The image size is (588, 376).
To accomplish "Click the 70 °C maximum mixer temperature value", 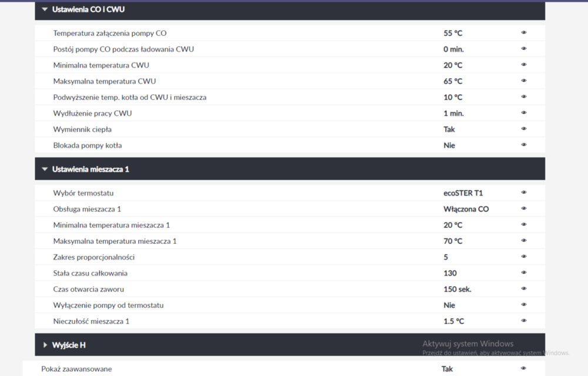I will pos(453,241).
